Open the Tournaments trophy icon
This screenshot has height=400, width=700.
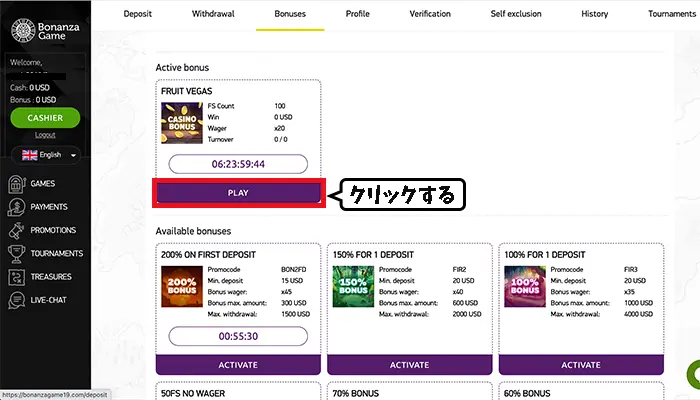tap(16, 253)
